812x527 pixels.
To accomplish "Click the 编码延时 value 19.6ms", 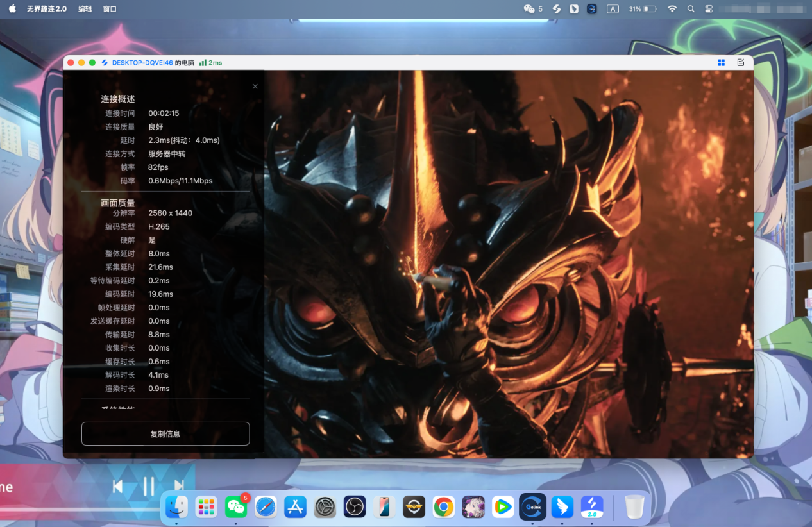I will pos(160,294).
